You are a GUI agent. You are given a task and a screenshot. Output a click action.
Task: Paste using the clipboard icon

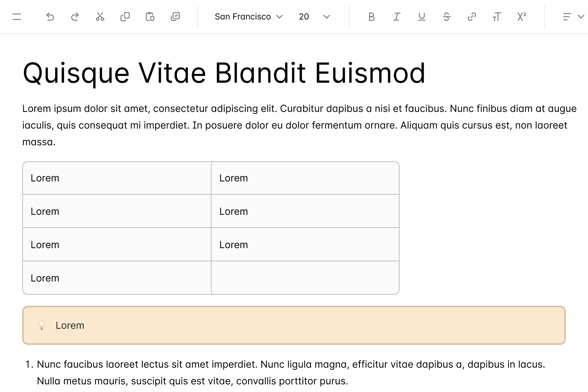[x=150, y=17]
